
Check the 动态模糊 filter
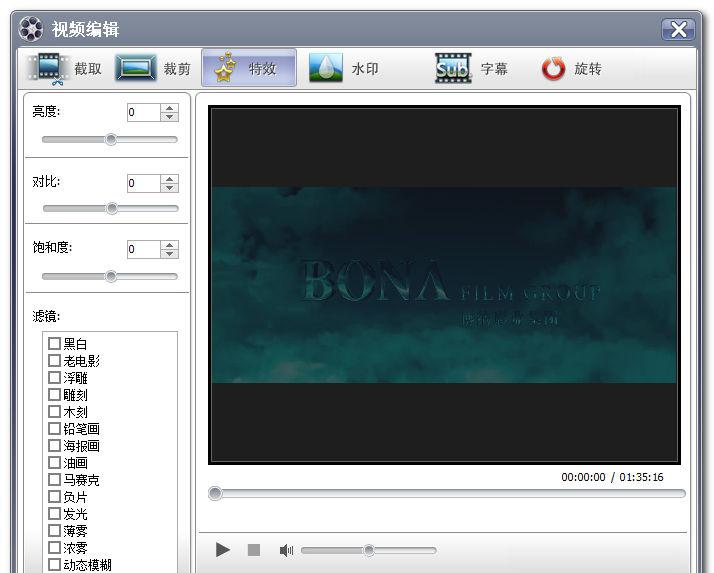[x=55, y=565]
